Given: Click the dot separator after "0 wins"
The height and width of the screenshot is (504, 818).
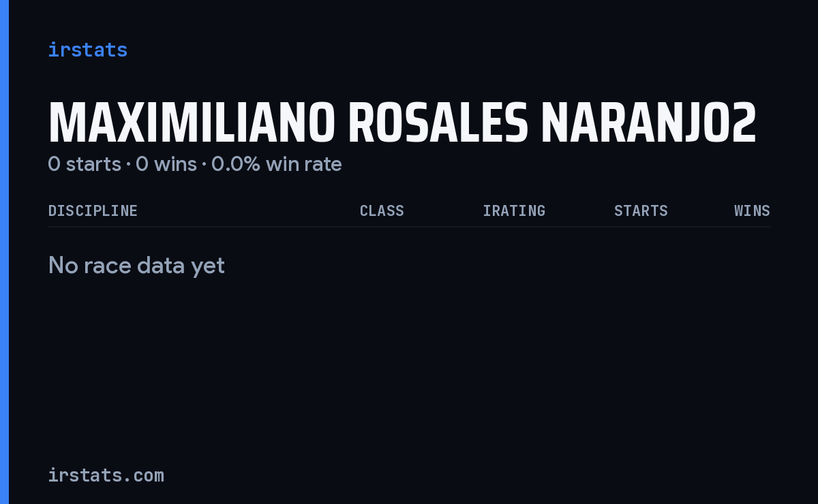Looking at the screenshot, I should (204, 165).
